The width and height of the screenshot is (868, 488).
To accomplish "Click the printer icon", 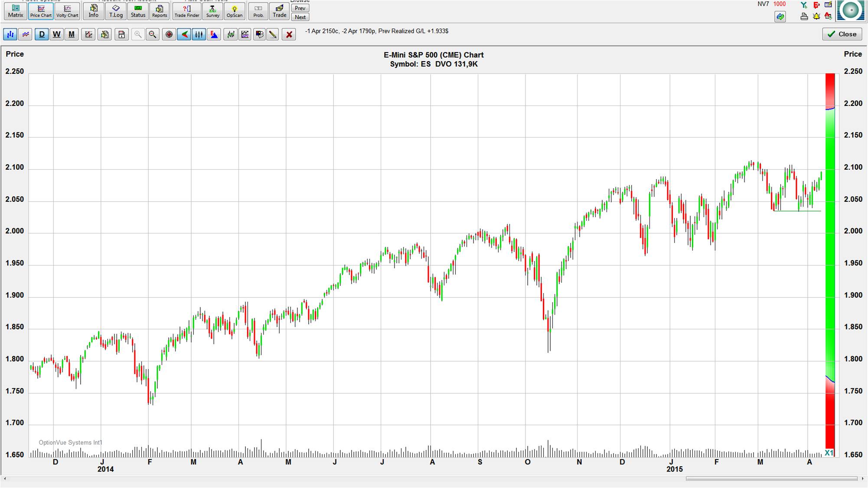I will pos(804,16).
